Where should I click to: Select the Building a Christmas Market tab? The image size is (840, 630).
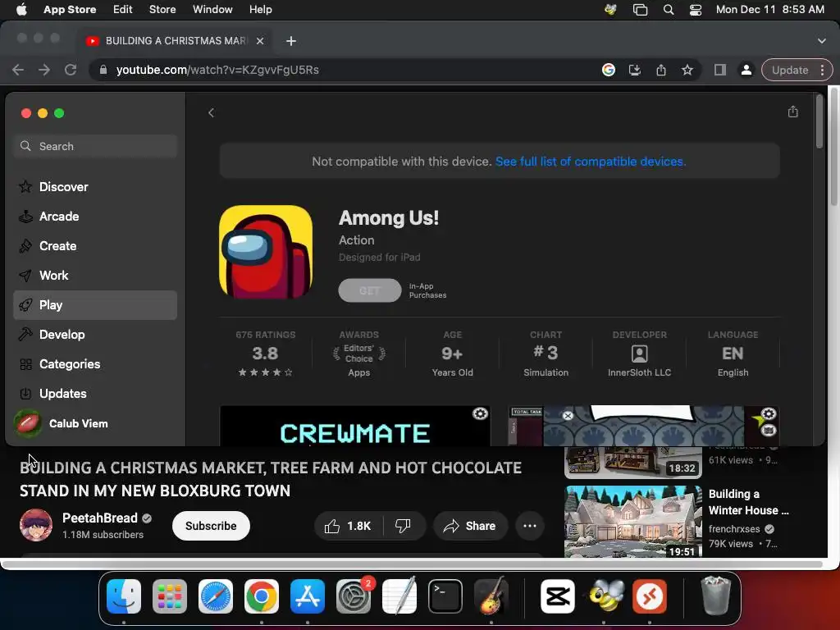175,41
